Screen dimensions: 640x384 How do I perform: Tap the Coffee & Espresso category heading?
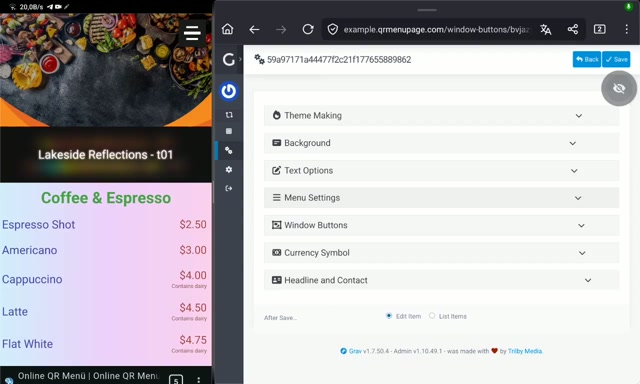point(106,198)
